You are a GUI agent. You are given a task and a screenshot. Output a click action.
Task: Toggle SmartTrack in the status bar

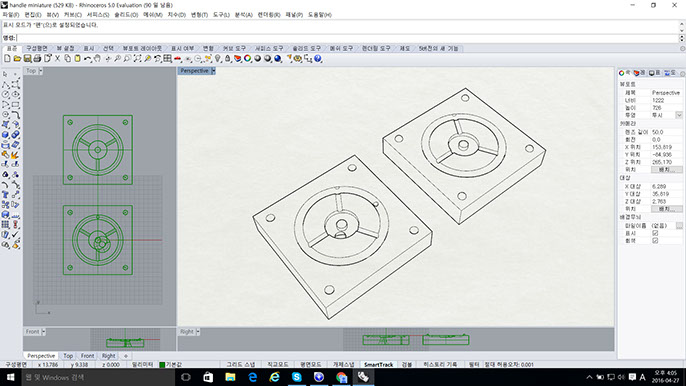coord(378,364)
